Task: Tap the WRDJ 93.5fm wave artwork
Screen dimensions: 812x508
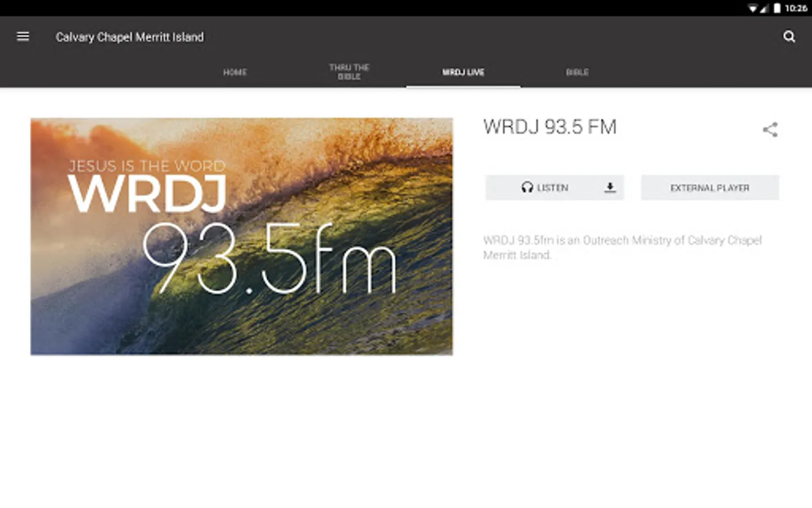Action: point(241,237)
